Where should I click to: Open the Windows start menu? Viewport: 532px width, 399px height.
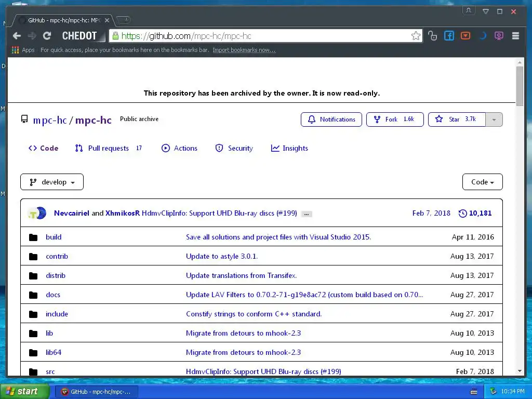tap(24, 392)
